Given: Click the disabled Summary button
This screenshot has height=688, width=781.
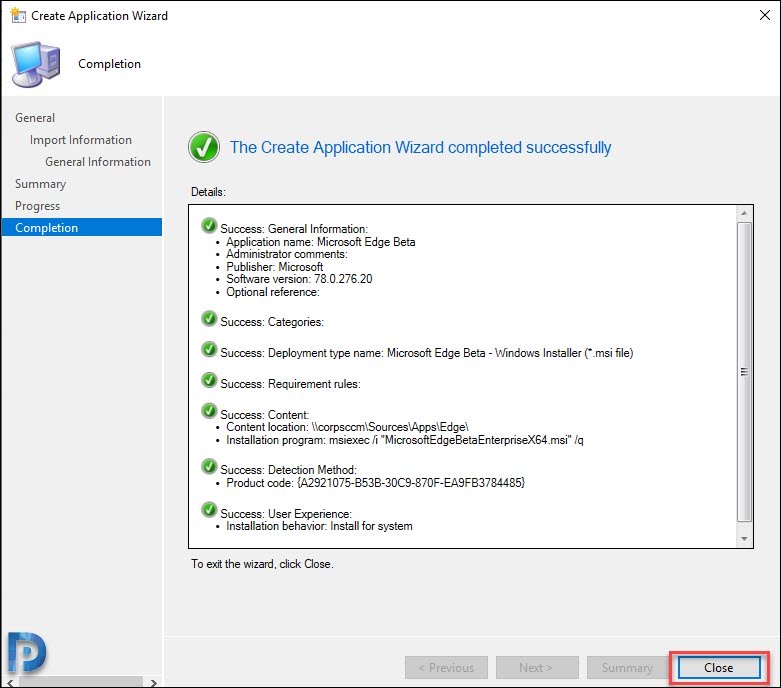Looking at the screenshot, I should [x=627, y=667].
